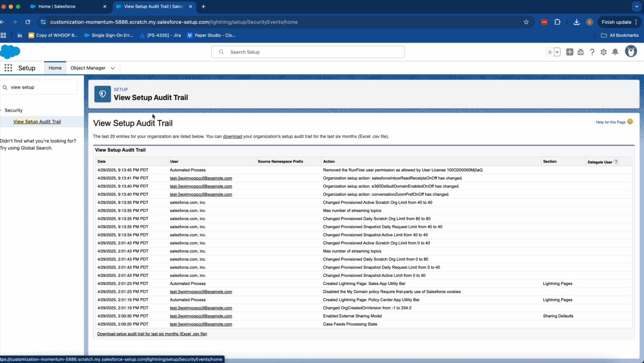Open the user profile avatar
This screenshot has width=644, height=363.
(631, 51)
